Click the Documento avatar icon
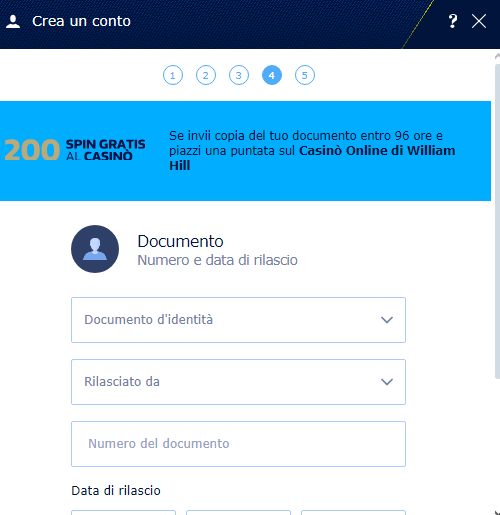This screenshot has width=500, height=515. (95, 249)
